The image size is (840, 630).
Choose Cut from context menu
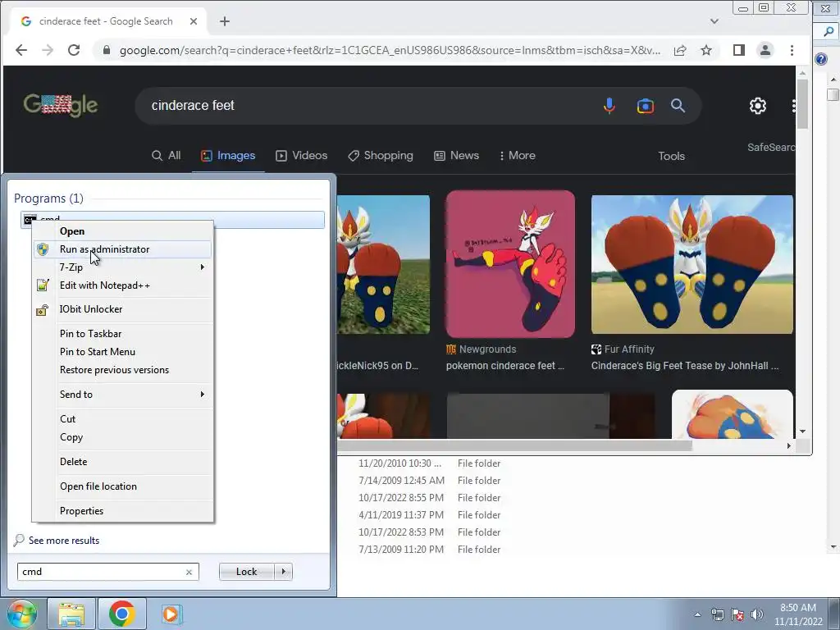coord(123,419)
